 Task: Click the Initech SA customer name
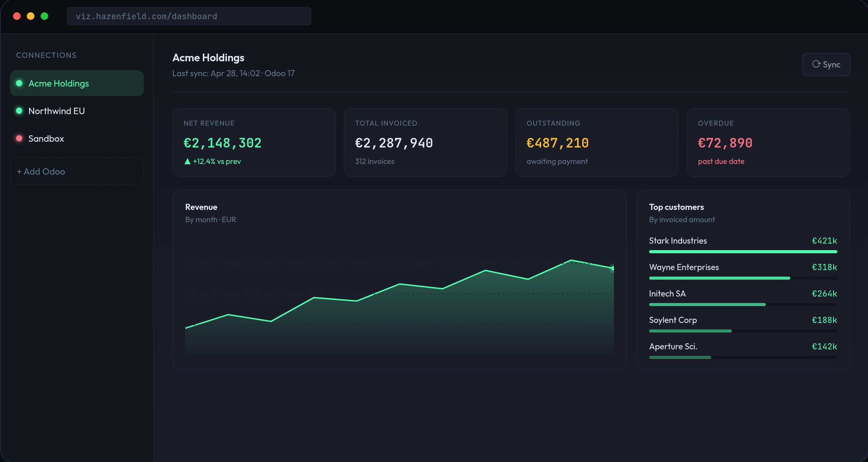(667, 293)
